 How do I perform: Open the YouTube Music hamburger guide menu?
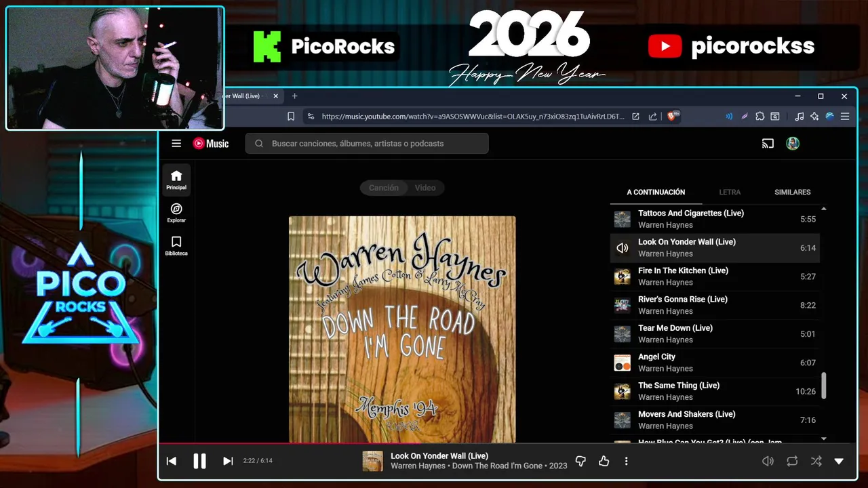(176, 144)
